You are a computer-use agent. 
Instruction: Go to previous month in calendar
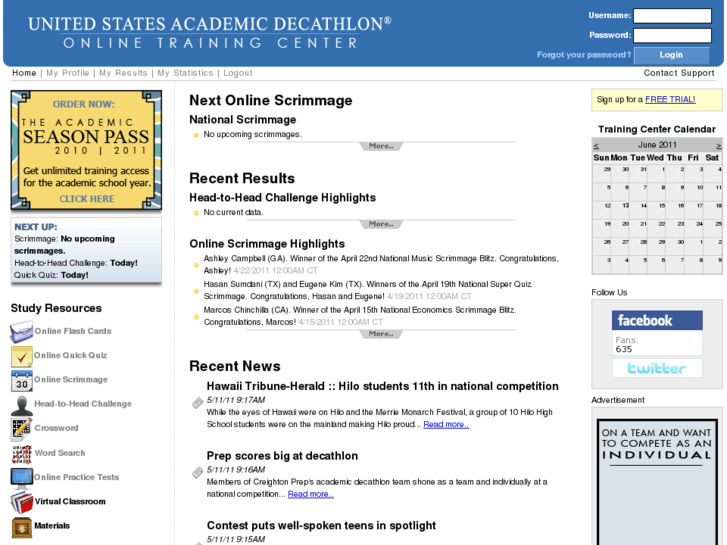pyautogui.click(x=596, y=146)
